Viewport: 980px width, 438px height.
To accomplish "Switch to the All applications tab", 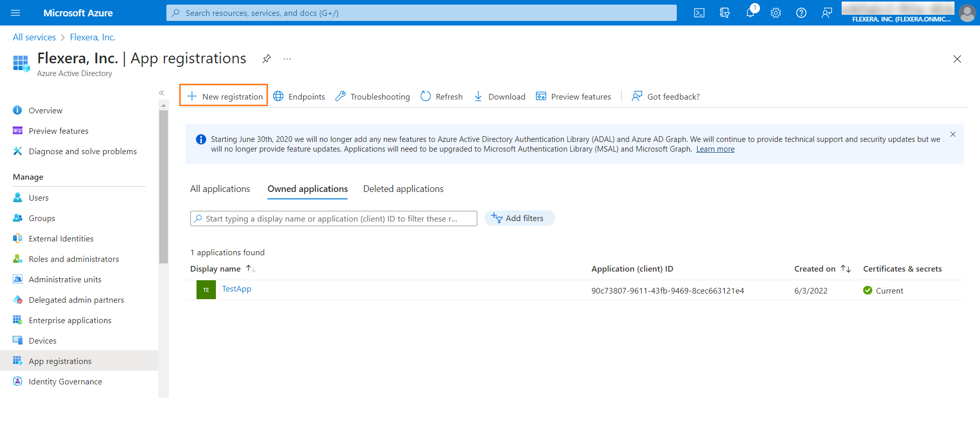I will (220, 189).
